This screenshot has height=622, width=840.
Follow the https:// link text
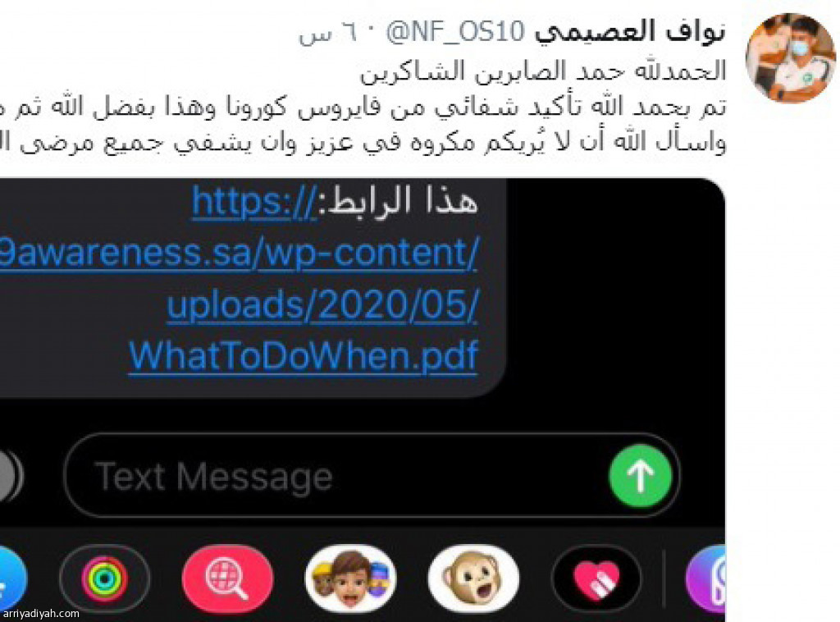pos(255,203)
